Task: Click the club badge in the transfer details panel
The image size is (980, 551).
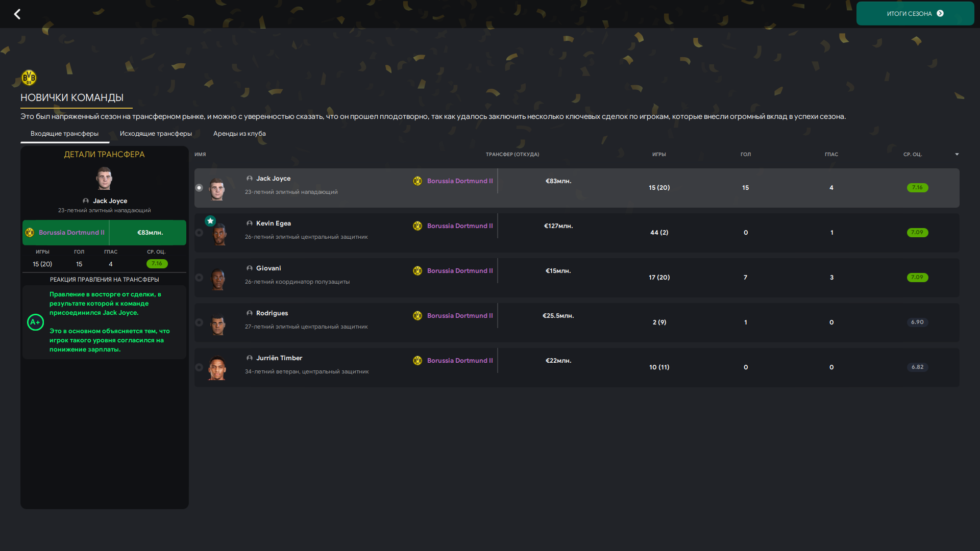Action: [30, 233]
